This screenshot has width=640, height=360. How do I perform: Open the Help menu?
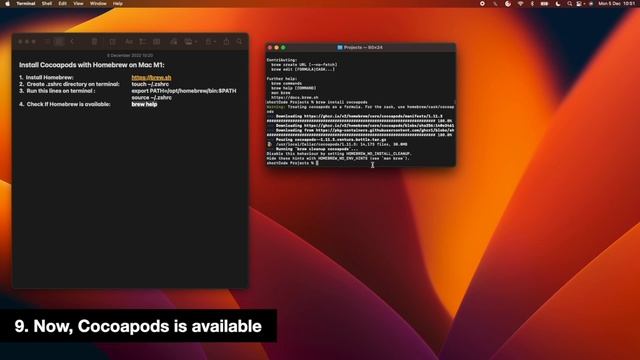tap(118, 3)
